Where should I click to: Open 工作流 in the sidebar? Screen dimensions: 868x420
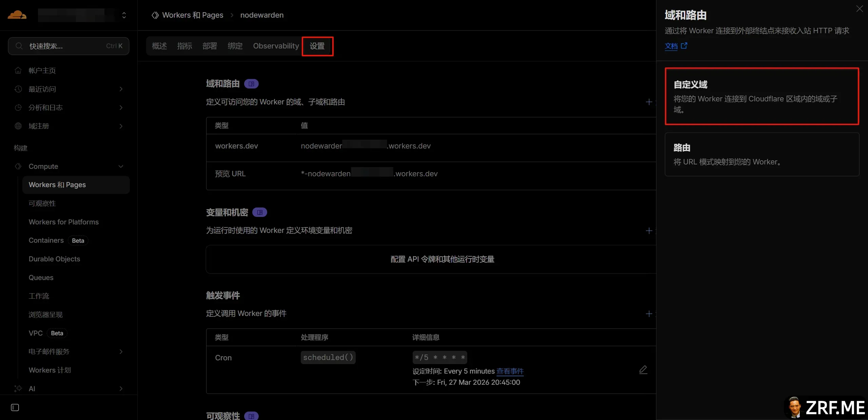pyautogui.click(x=39, y=296)
